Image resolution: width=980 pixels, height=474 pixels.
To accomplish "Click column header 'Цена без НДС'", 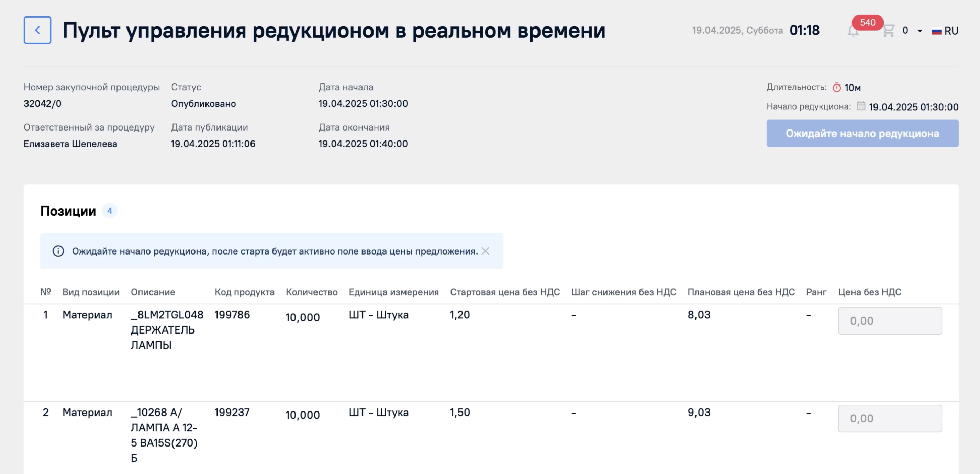I will (x=870, y=292).
